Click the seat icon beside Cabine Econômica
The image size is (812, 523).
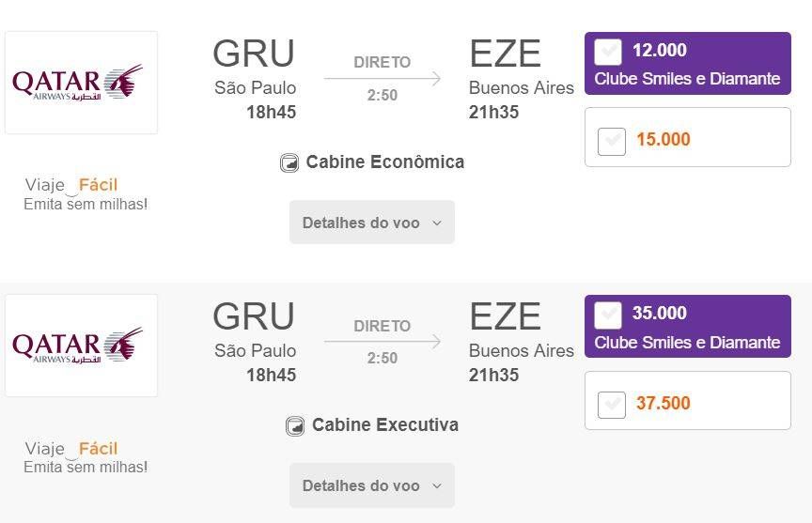coord(289,162)
